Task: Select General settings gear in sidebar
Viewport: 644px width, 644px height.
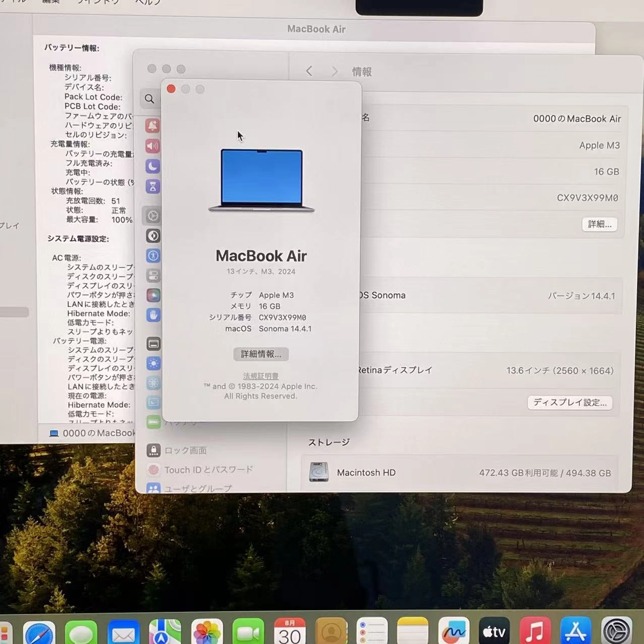Action: pyautogui.click(x=153, y=216)
